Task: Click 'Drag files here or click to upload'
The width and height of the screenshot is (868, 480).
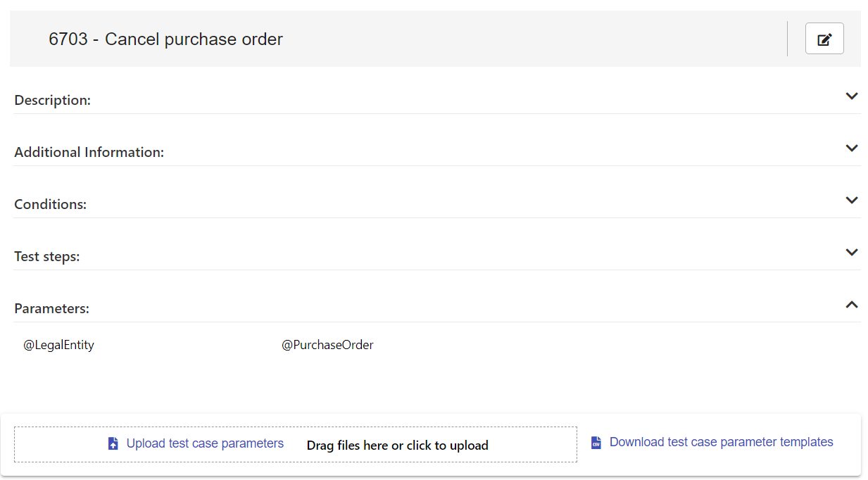Action: click(x=397, y=446)
